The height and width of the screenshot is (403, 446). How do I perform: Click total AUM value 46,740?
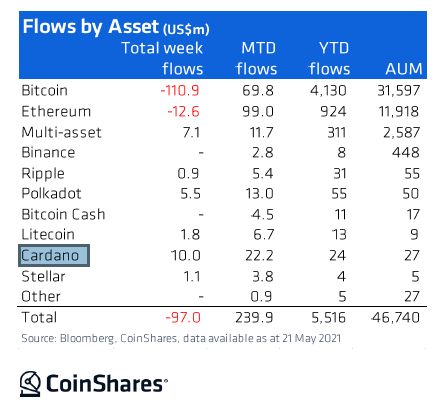click(396, 318)
